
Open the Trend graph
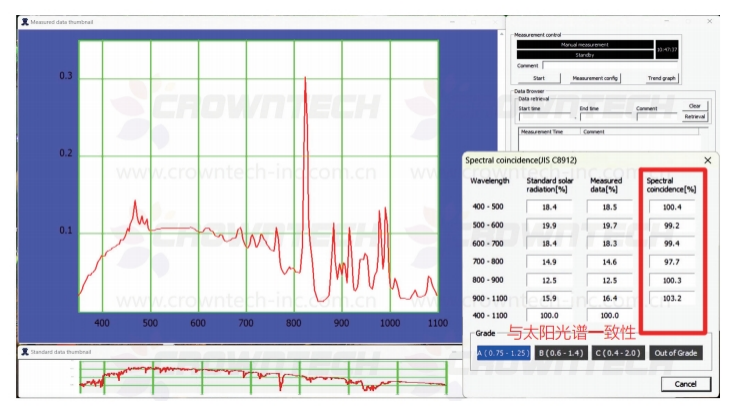[x=662, y=77]
